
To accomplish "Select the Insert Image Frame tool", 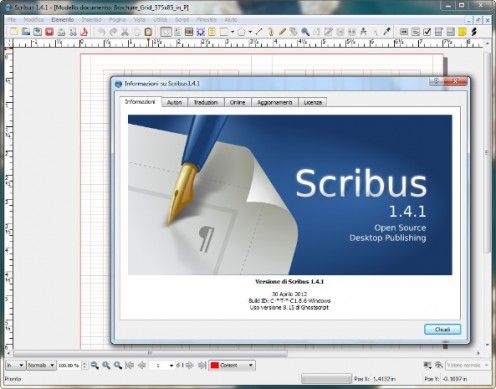I will [x=189, y=32].
